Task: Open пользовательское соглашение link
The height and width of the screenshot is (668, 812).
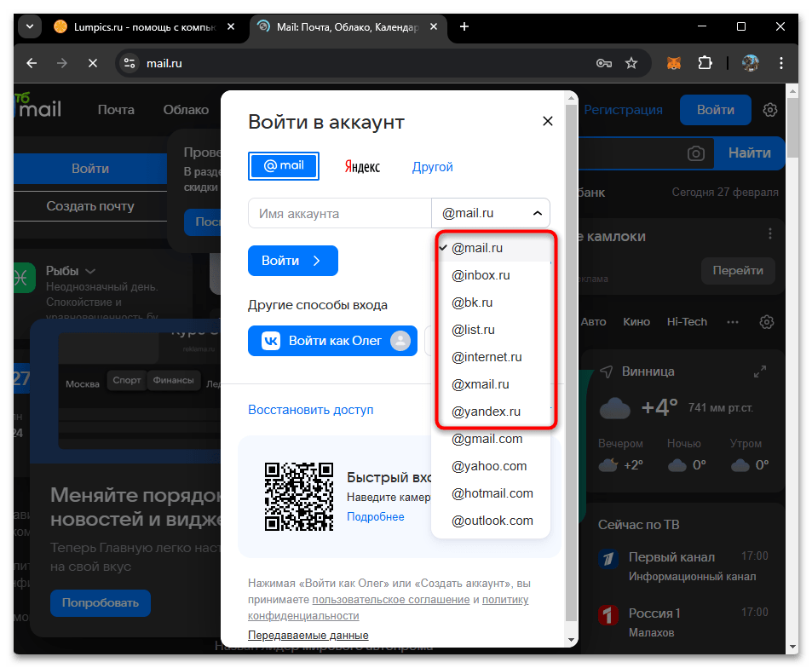Action: (390, 600)
